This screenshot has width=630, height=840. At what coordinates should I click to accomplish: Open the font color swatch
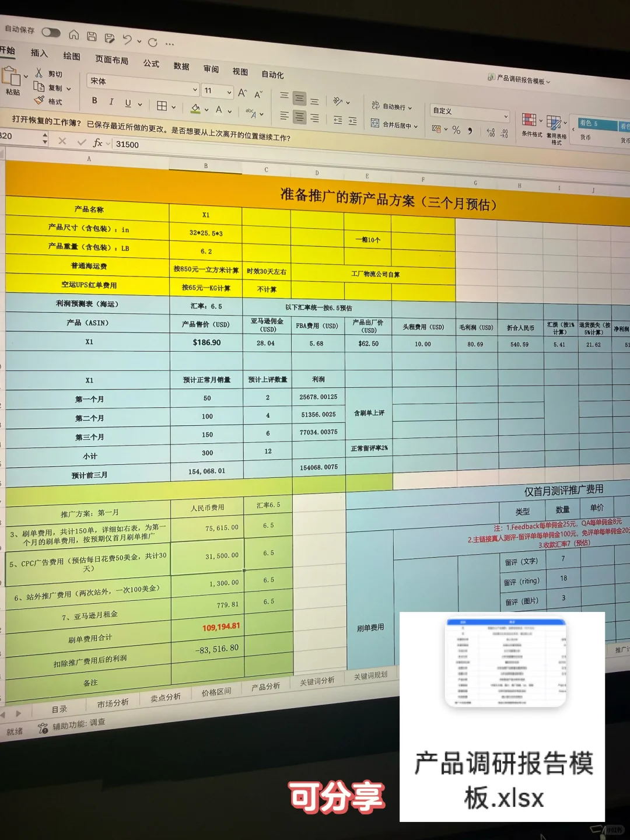click(x=219, y=110)
